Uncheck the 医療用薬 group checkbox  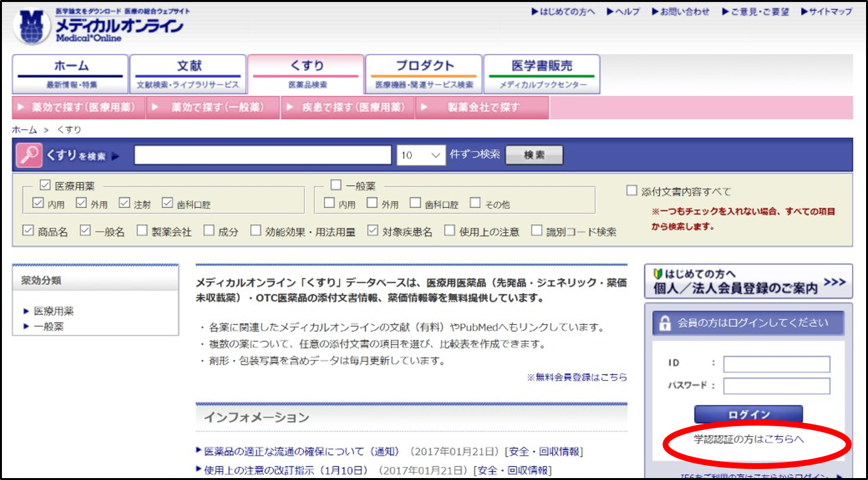pos(45,185)
